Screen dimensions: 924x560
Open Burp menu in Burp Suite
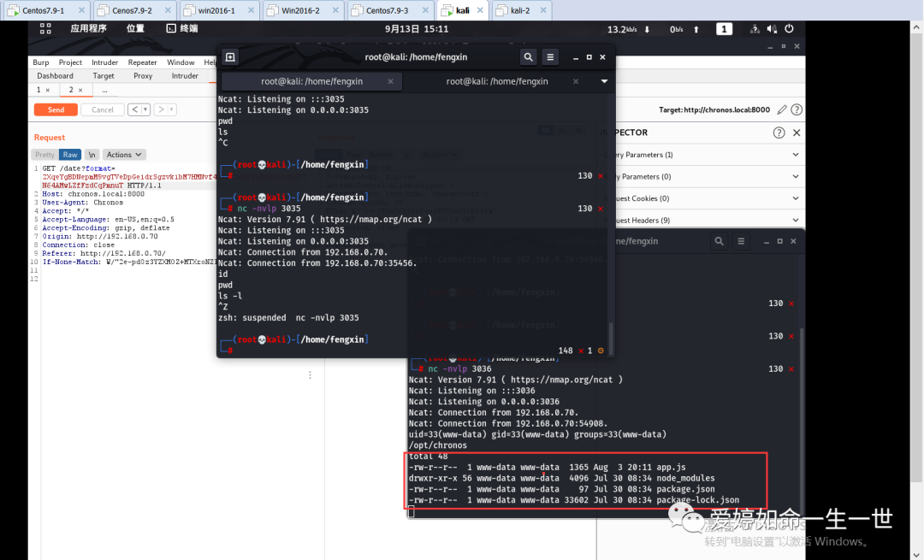click(x=41, y=62)
